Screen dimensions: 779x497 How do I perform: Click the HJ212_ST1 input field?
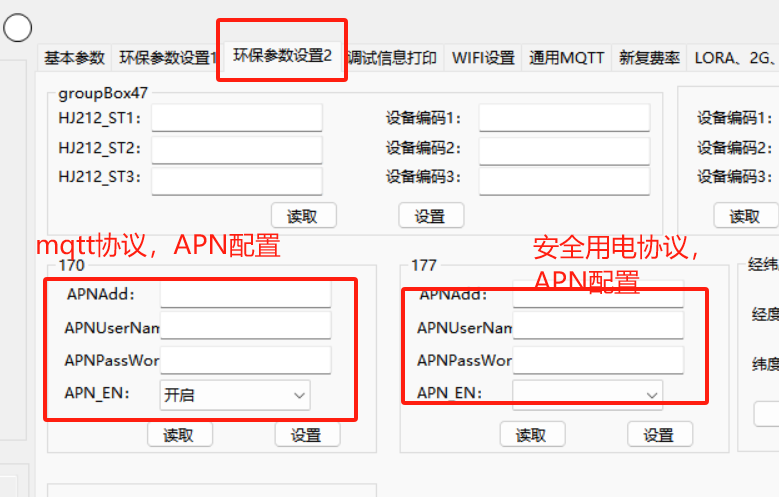[237, 118]
